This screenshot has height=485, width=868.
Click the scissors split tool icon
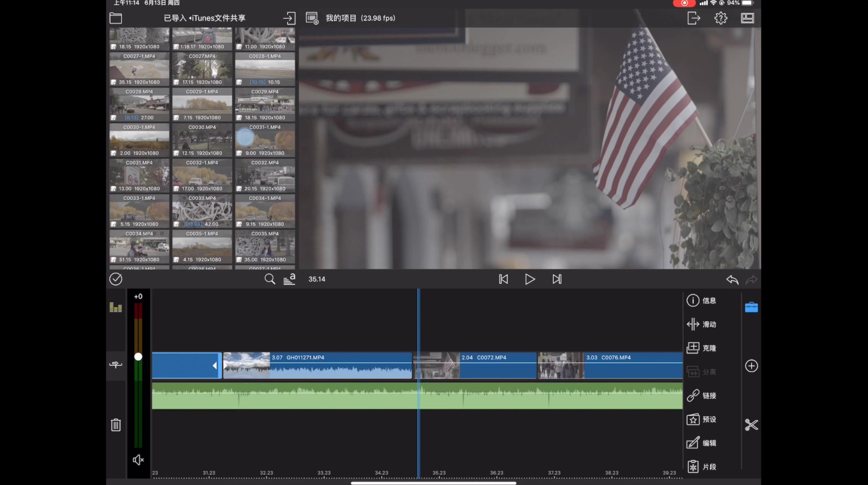pyautogui.click(x=751, y=425)
